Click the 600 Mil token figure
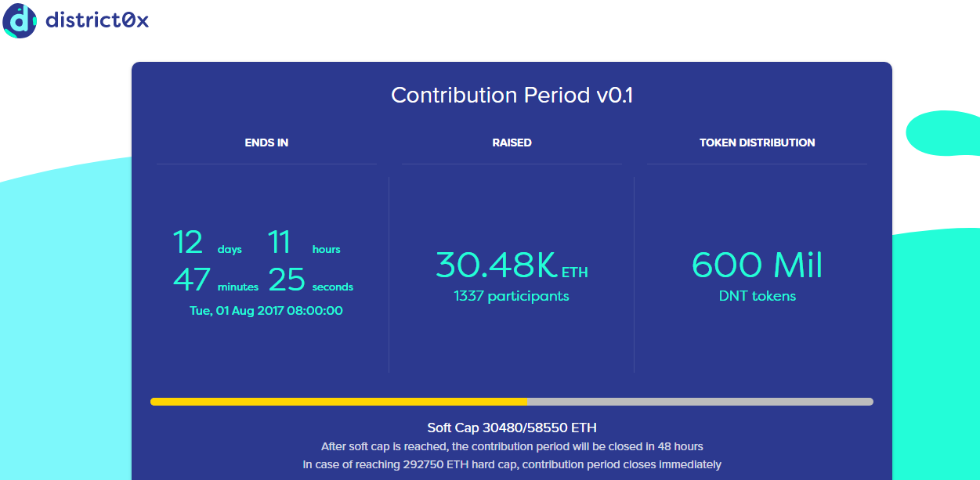Image resolution: width=980 pixels, height=480 pixels. point(757,265)
